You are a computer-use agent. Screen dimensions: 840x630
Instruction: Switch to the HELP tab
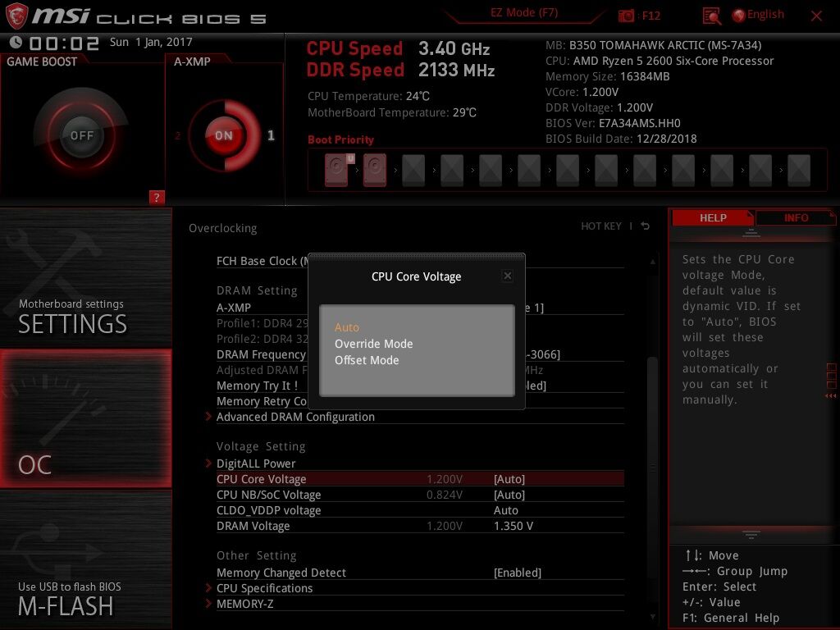pos(713,217)
